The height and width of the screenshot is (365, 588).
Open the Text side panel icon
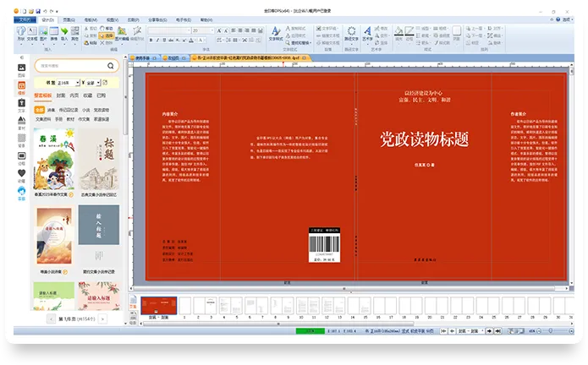(21, 103)
